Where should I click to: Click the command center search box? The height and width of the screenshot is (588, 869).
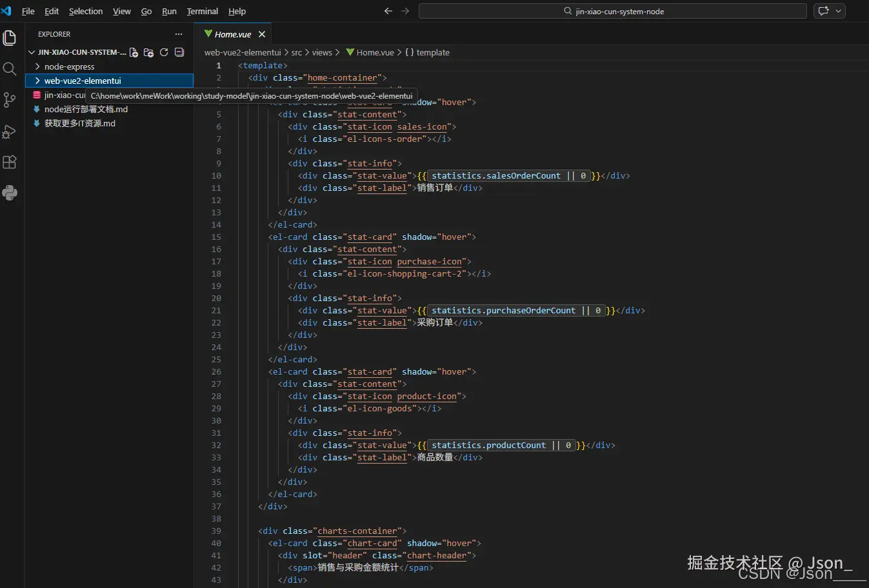coord(612,11)
